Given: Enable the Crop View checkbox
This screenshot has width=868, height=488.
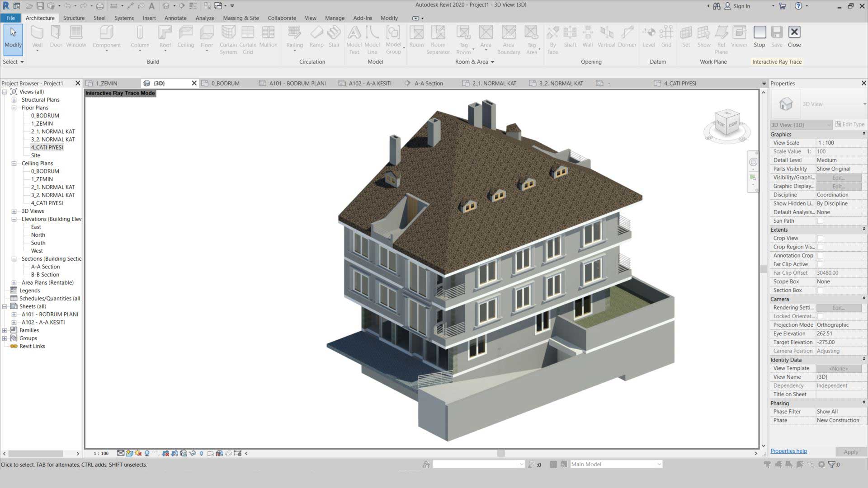Looking at the screenshot, I should [820, 238].
